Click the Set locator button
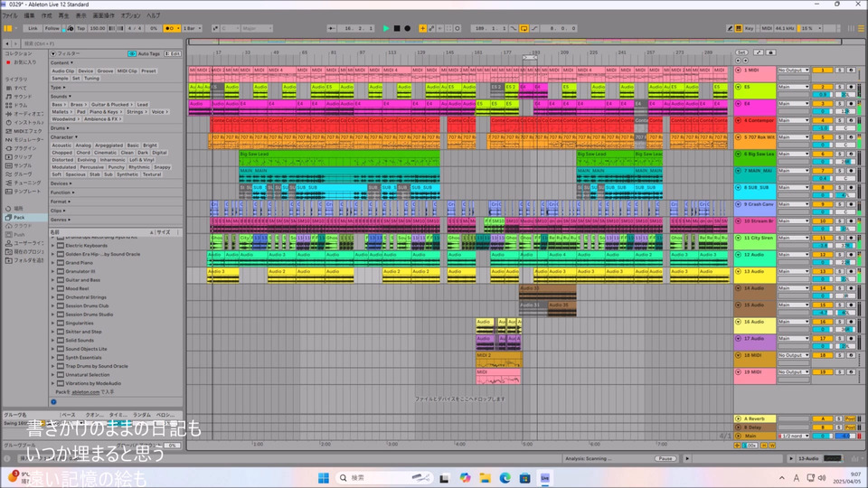 pyautogui.click(x=741, y=52)
